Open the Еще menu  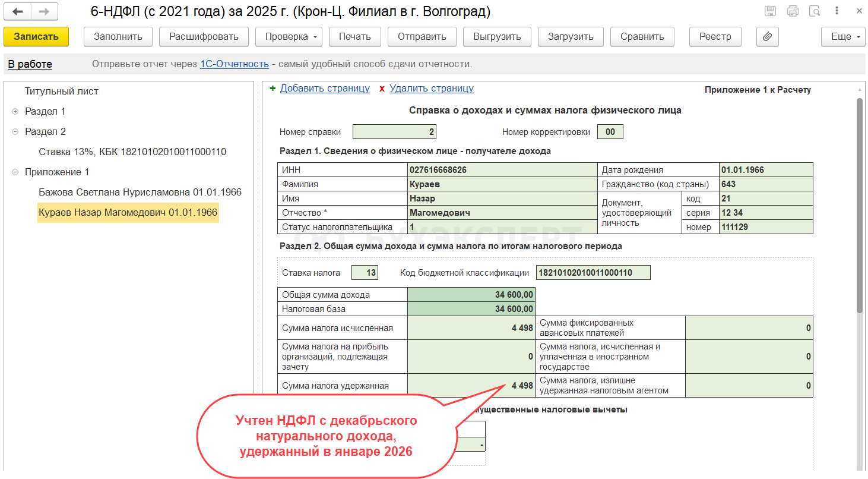(844, 36)
